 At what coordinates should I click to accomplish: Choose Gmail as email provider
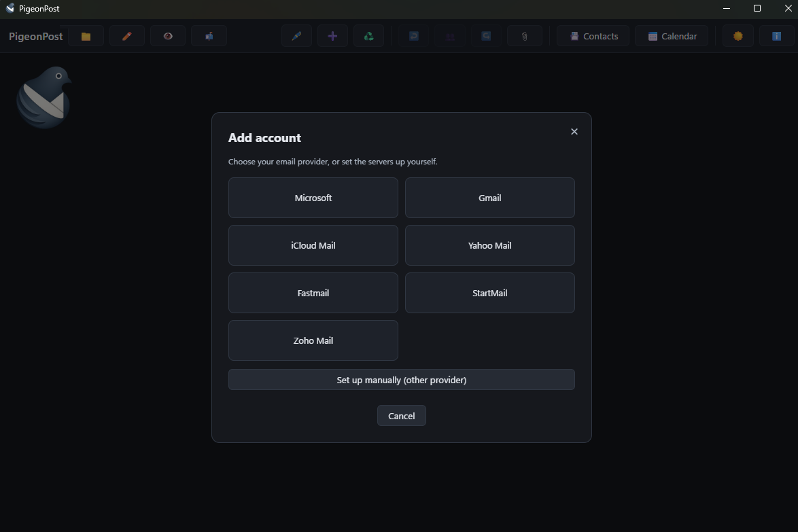489,198
